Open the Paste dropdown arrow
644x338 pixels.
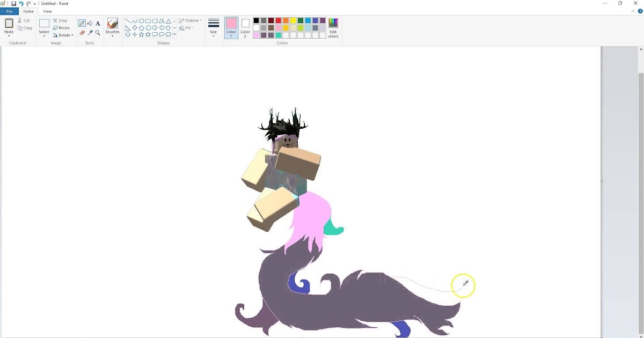[x=9, y=35]
